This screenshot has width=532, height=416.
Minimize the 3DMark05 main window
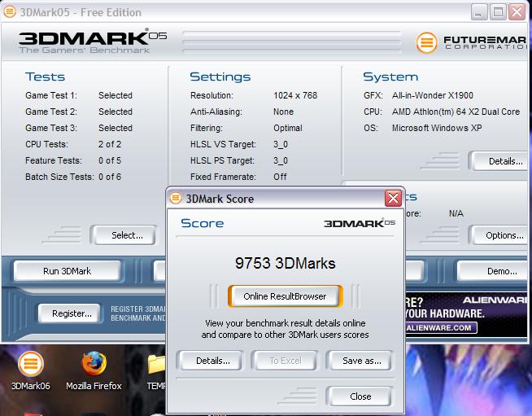478,11
